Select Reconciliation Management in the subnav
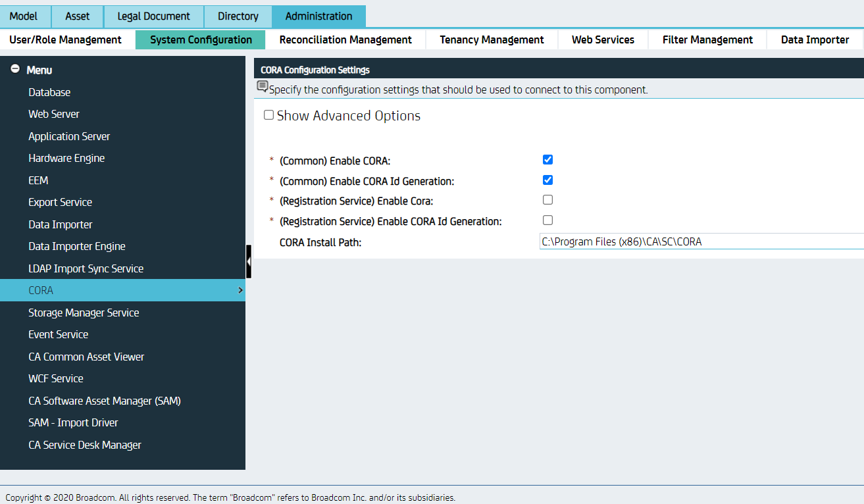 point(345,39)
